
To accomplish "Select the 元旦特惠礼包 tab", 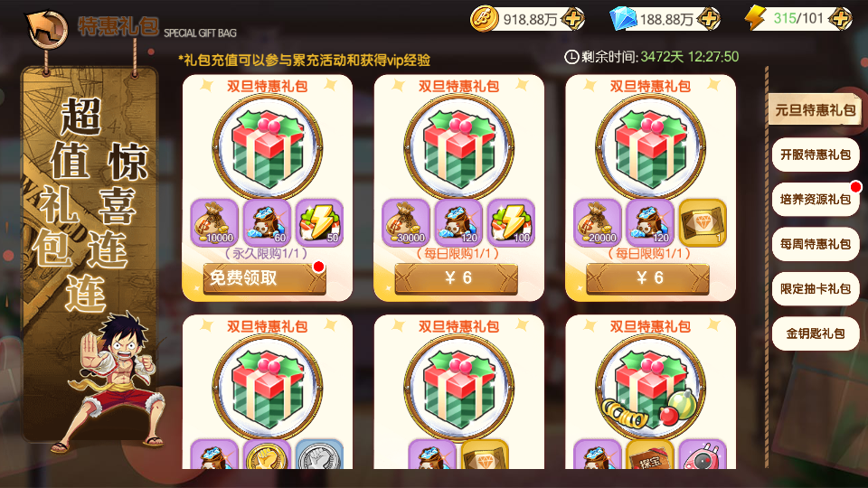I will pyautogui.click(x=815, y=109).
